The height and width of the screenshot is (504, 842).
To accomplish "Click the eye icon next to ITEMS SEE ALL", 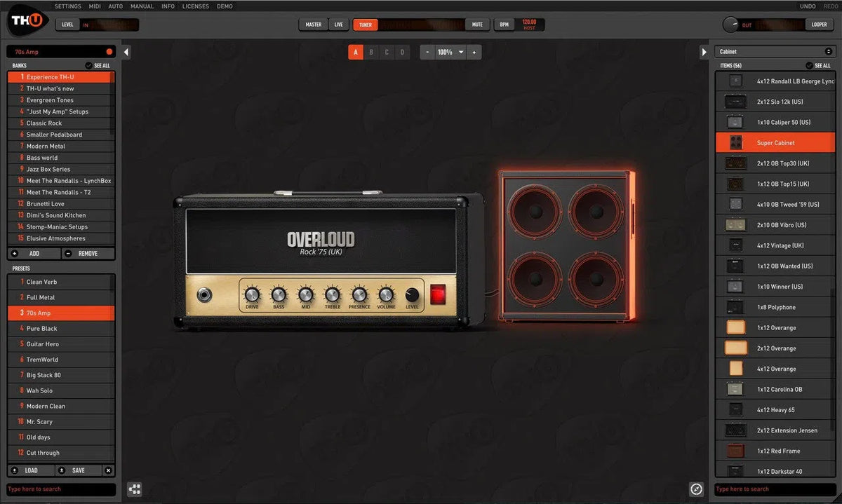I will click(x=808, y=65).
